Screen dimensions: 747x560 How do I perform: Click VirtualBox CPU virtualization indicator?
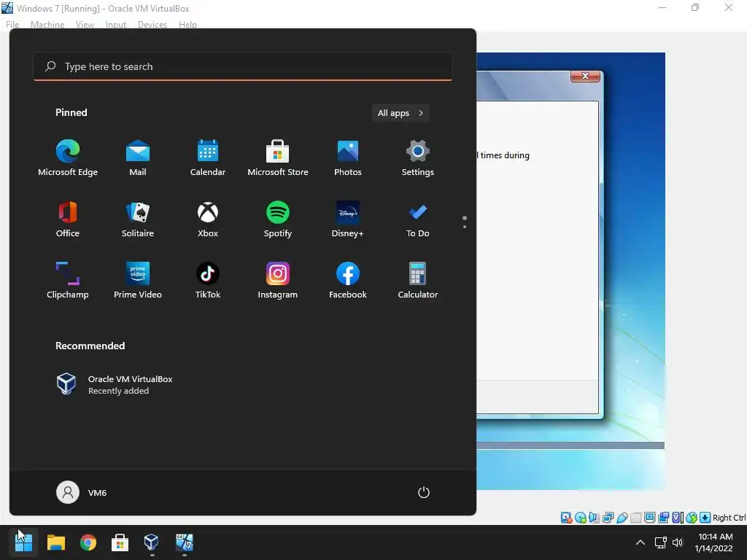(678, 518)
